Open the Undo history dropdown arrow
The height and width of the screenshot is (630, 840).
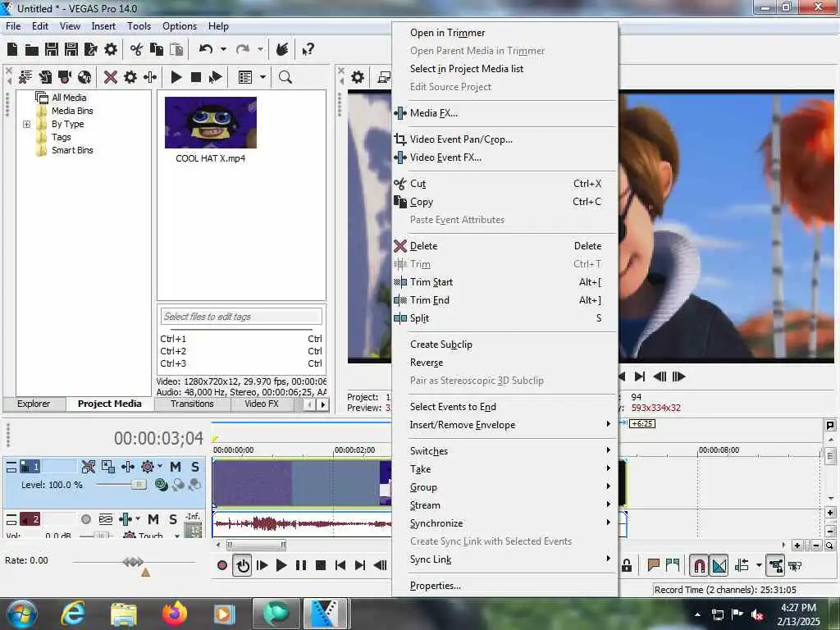(223, 49)
